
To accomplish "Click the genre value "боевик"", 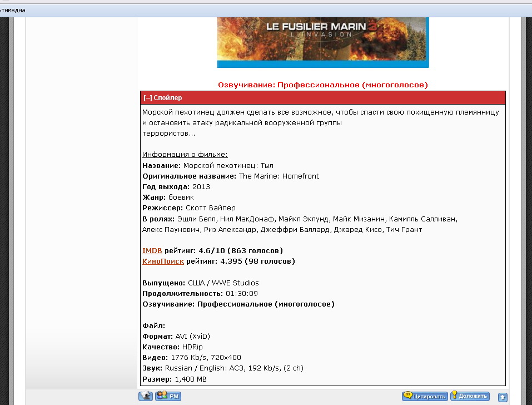I will coord(181,197).
